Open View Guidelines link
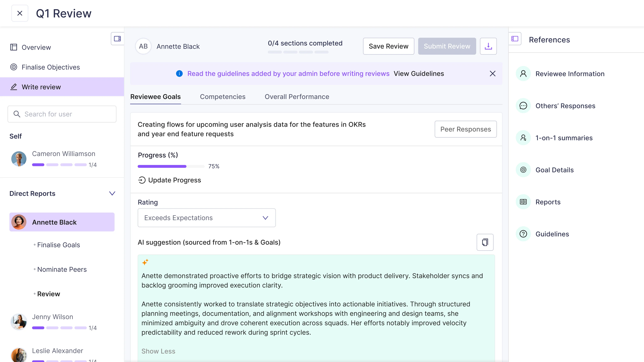Image resolution: width=644 pixels, height=362 pixels. tap(419, 74)
